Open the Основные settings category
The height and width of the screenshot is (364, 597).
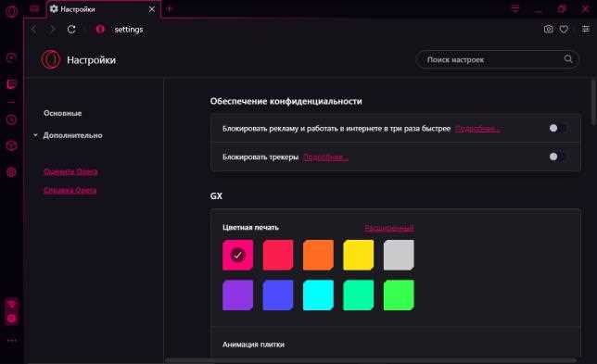coord(63,113)
